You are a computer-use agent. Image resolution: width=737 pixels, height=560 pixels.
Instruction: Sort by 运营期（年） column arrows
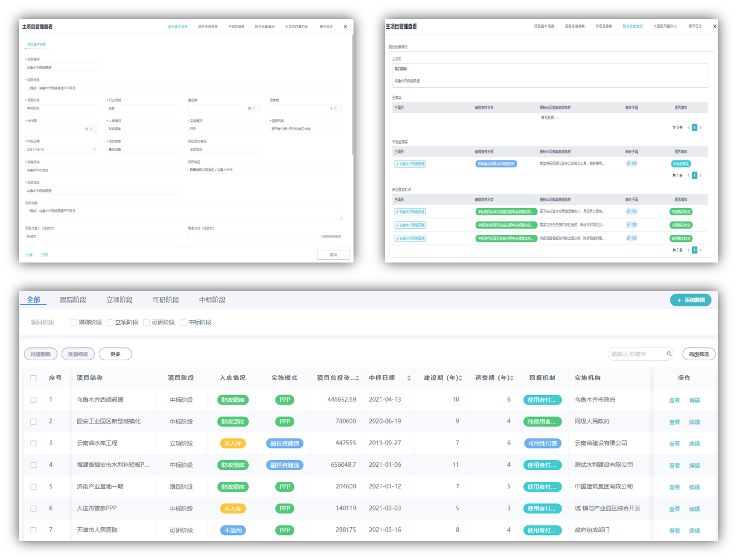tap(512, 378)
